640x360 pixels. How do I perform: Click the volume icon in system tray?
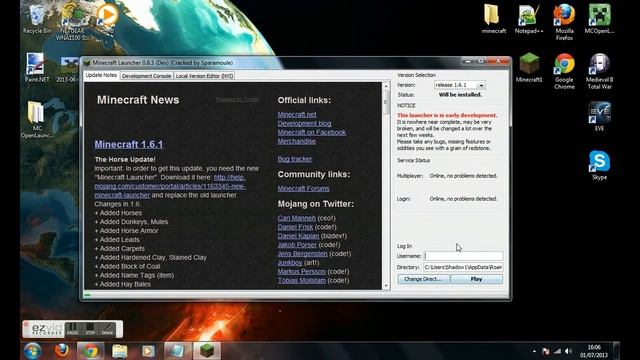tap(568, 351)
